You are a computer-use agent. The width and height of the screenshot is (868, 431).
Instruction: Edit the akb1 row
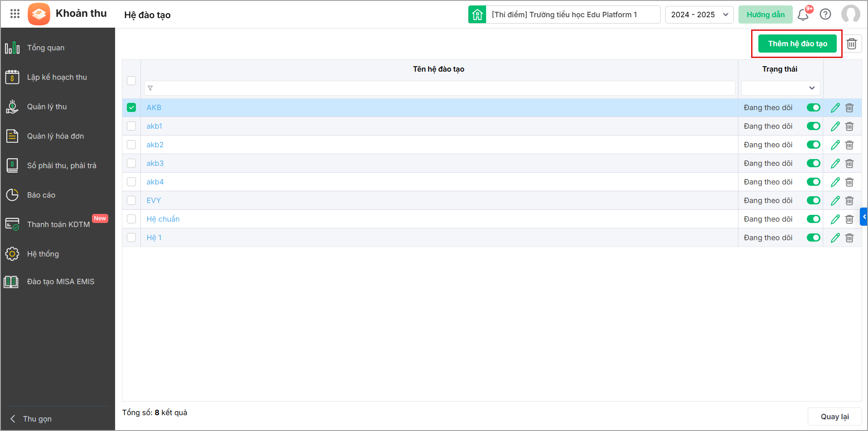tap(835, 126)
